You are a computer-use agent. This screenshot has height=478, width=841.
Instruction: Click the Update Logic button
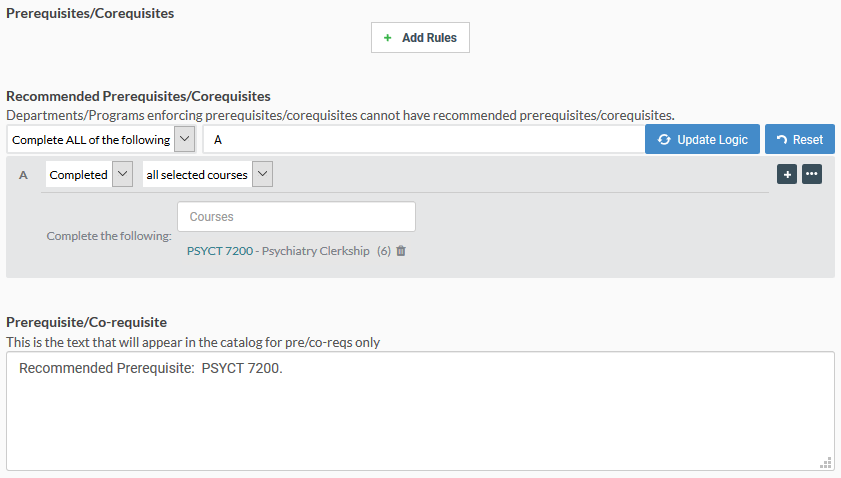[702, 139]
